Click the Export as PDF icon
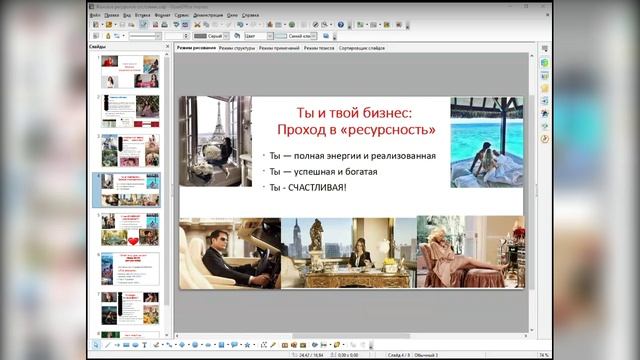This screenshot has width=640, height=360. click(155, 25)
